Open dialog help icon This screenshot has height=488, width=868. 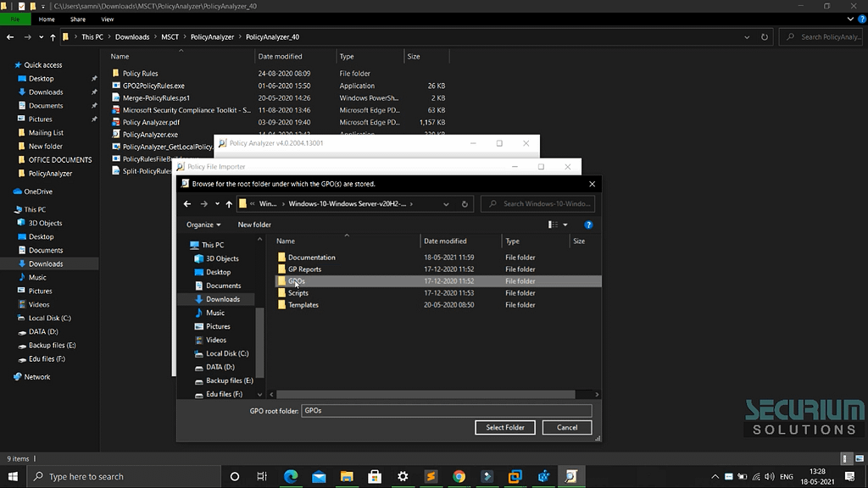(588, 225)
